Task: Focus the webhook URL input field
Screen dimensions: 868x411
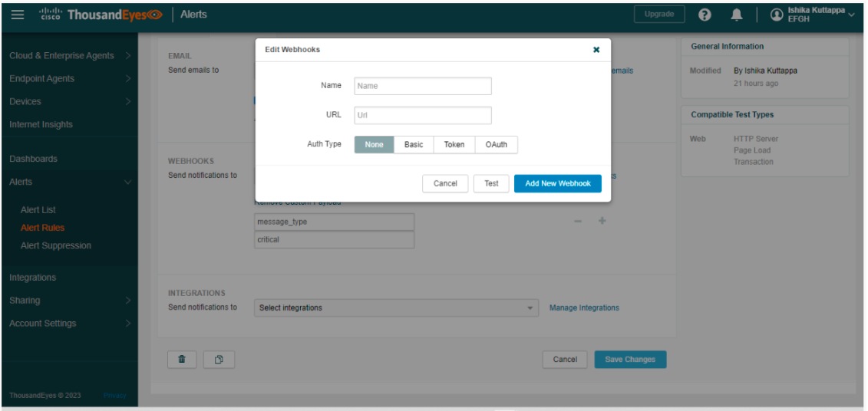Action: [x=423, y=116]
